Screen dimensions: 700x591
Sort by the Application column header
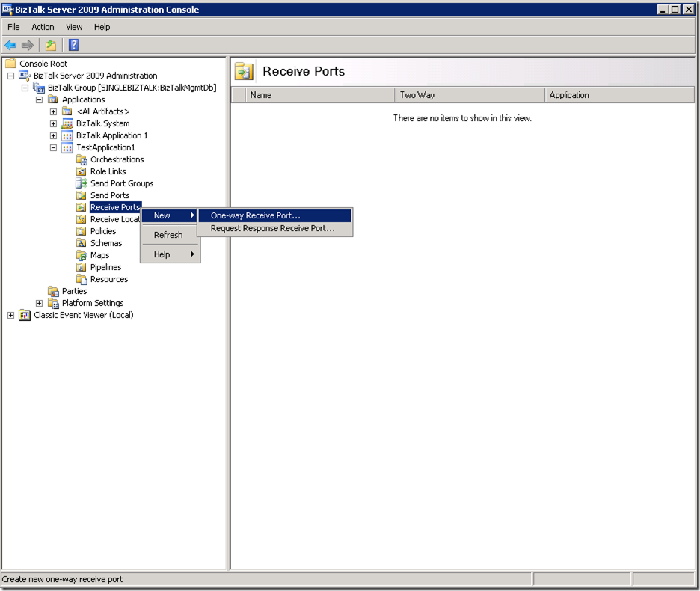[x=619, y=95]
